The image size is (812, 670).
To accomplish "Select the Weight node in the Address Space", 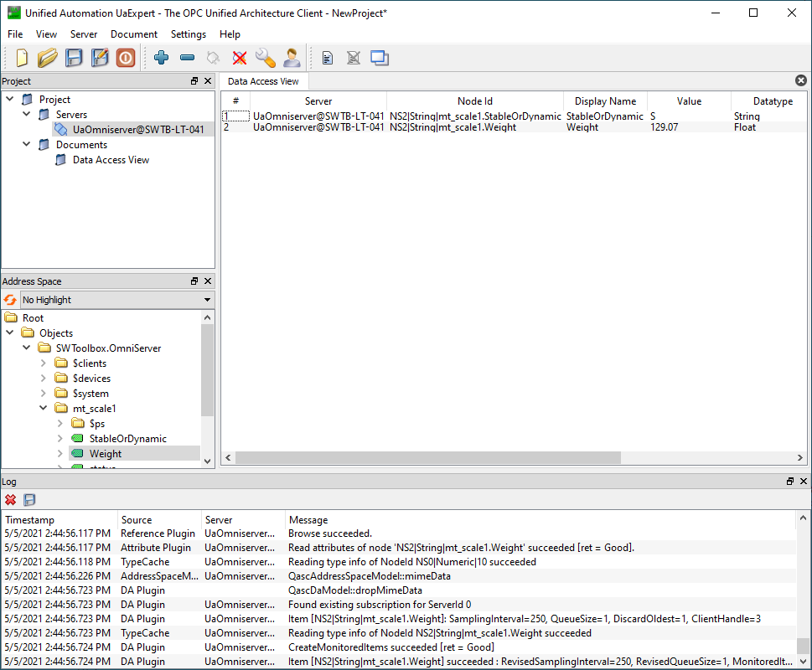I will coord(105,453).
